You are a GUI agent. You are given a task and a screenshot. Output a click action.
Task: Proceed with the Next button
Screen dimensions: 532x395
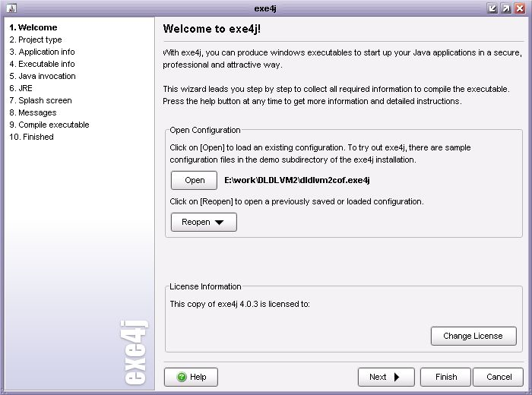pos(386,377)
